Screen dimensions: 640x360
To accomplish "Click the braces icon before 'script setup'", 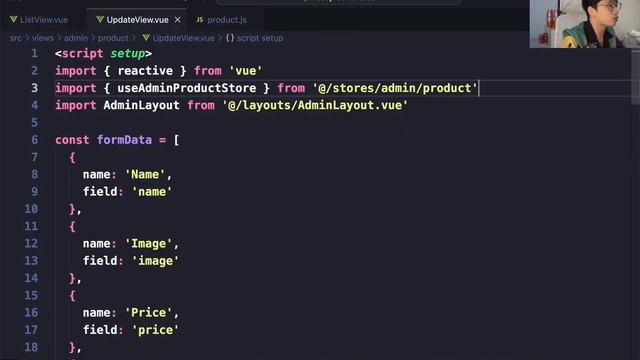I will point(230,38).
